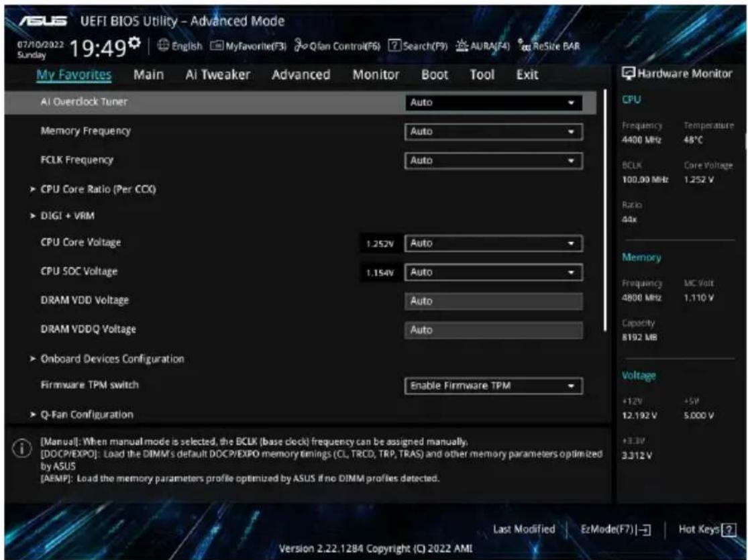This screenshot has width=748, height=560.
Task: Open Ai Overclock Tuner dropdown
Action: tap(493, 103)
